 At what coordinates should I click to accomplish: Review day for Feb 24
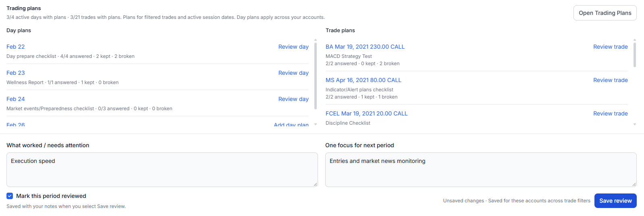coord(293,99)
